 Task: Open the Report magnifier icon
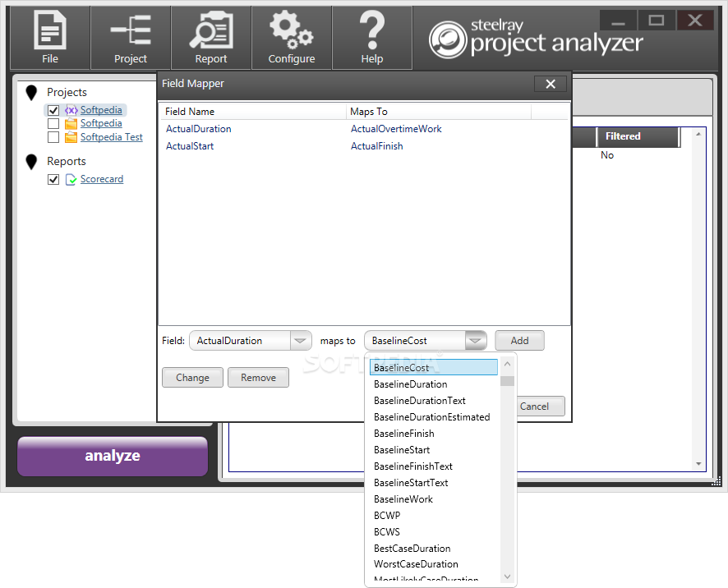(x=211, y=30)
